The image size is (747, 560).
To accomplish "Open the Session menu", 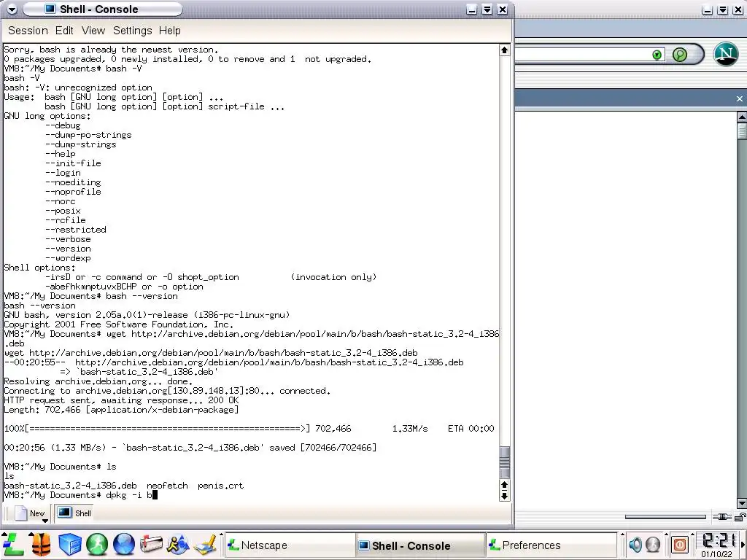I will pyautogui.click(x=28, y=31).
